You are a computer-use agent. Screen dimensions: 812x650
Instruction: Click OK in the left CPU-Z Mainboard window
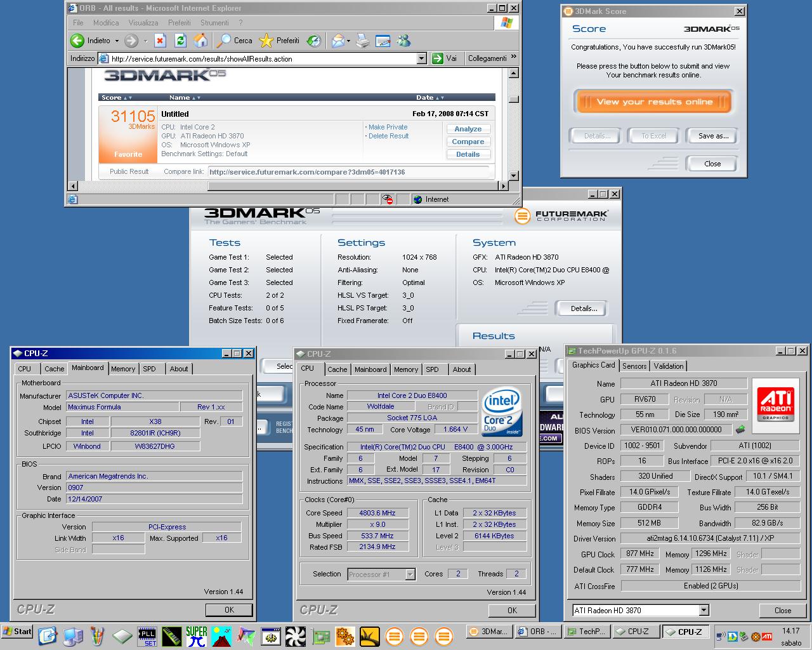[229, 609]
